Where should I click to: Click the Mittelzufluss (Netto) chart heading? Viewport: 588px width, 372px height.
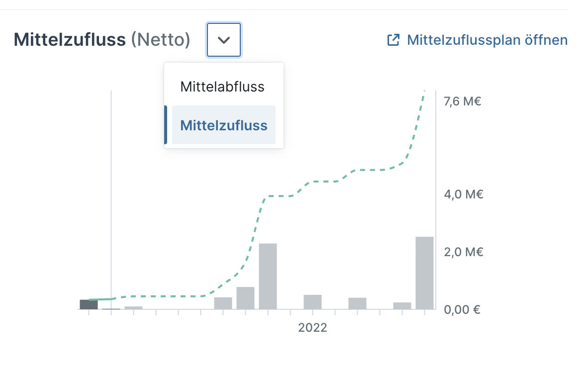click(x=102, y=40)
